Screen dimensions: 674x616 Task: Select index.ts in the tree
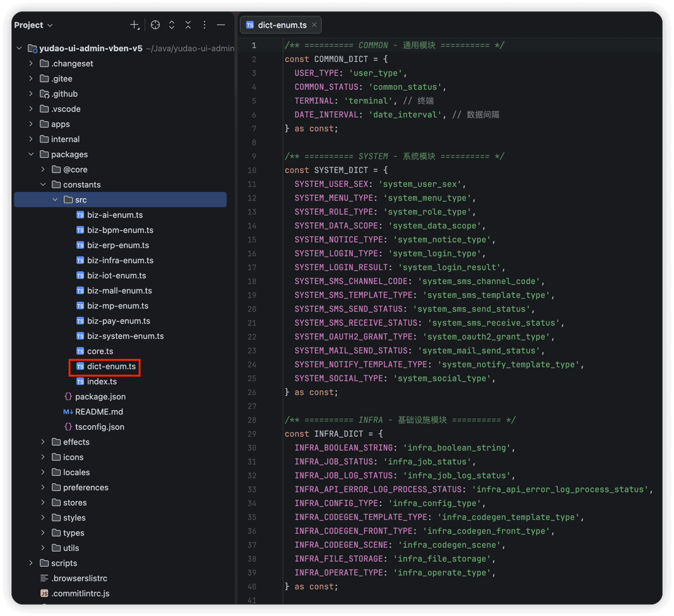102,381
